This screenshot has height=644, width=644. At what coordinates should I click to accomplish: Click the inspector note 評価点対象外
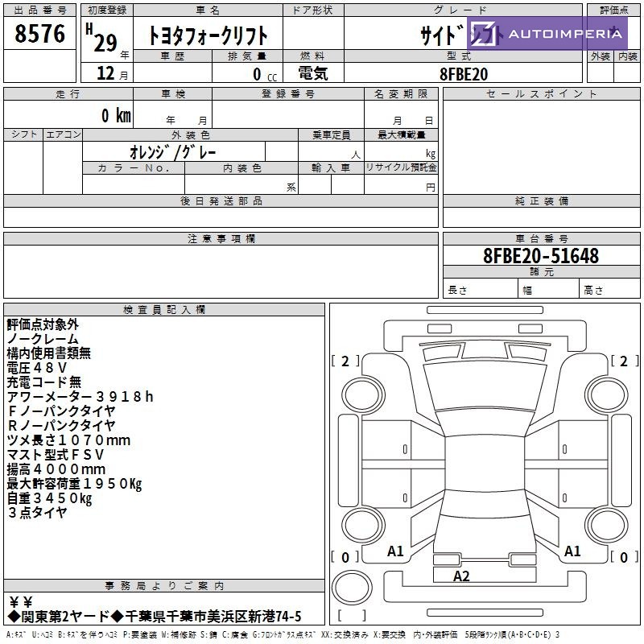(x=43, y=324)
